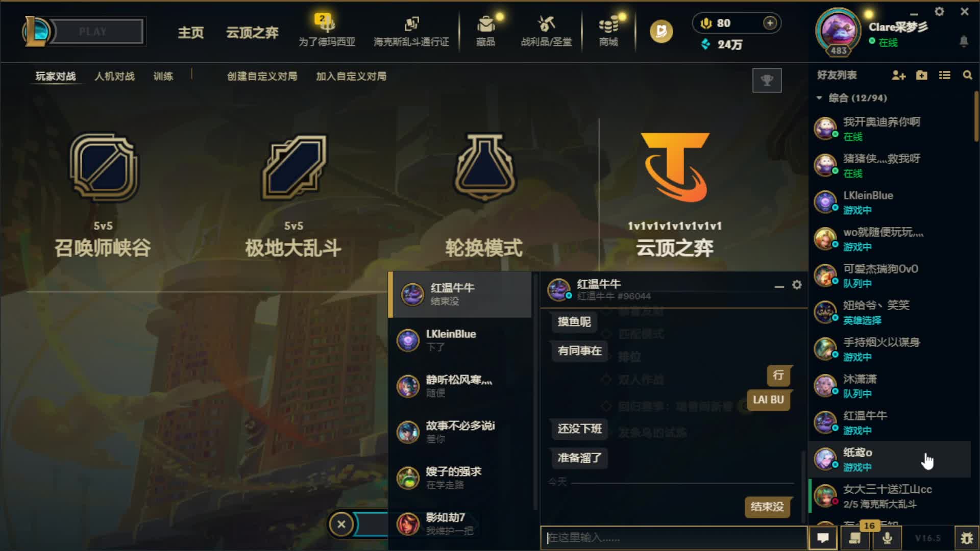The width and height of the screenshot is (980, 551).
Task: Select the 极地大乱斗 game mode
Action: click(293, 194)
